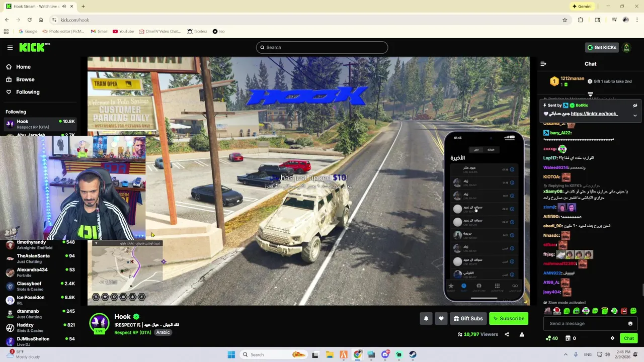The height and width of the screenshot is (362, 644).
Task: Reload the page in Chrome
Action: coord(29,20)
